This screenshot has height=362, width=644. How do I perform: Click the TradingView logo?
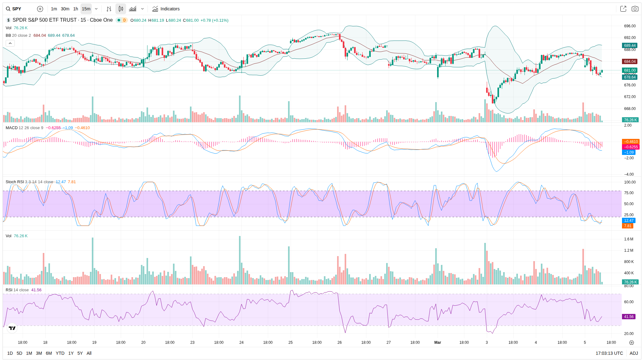(x=12, y=328)
